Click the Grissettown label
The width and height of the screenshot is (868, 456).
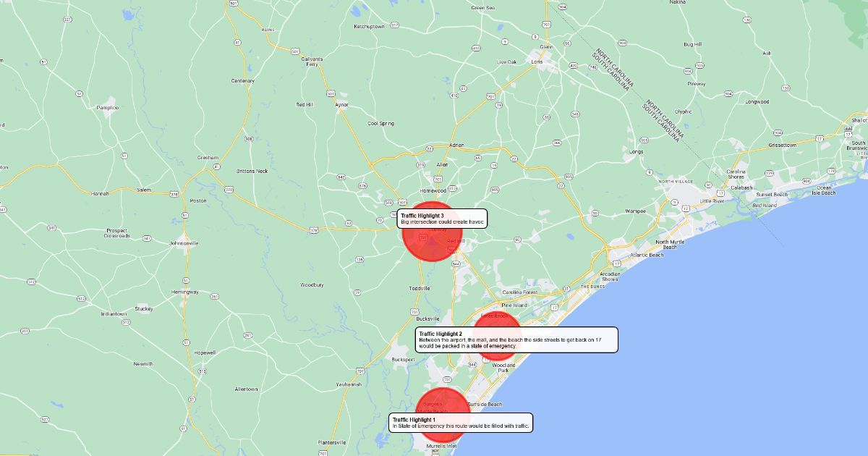point(782,145)
